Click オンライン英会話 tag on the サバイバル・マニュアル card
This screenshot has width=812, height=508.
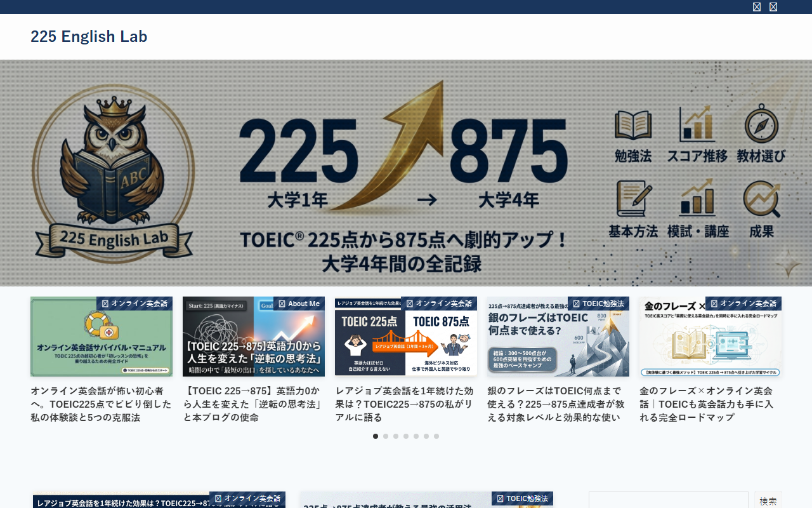[134, 304]
